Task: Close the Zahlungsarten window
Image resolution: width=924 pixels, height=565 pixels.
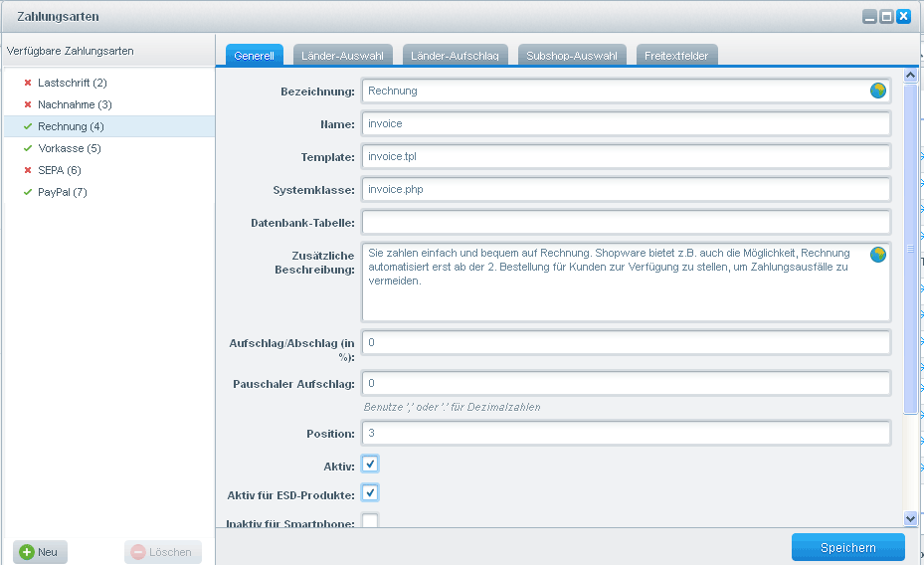Action: [x=903, y=17]
